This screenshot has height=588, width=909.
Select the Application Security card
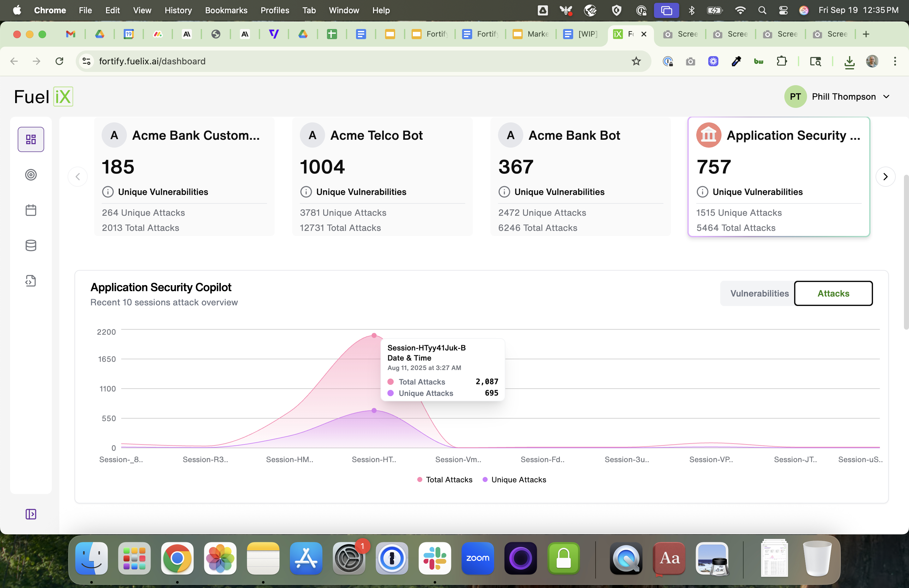tap(779, 176)
